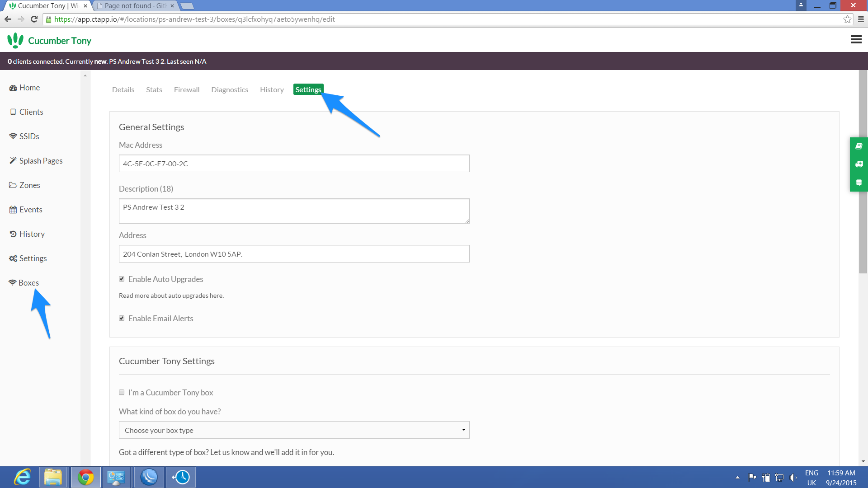The image size is (868, 488).
Task: Click the Address input field
Action: pos(294,254)
